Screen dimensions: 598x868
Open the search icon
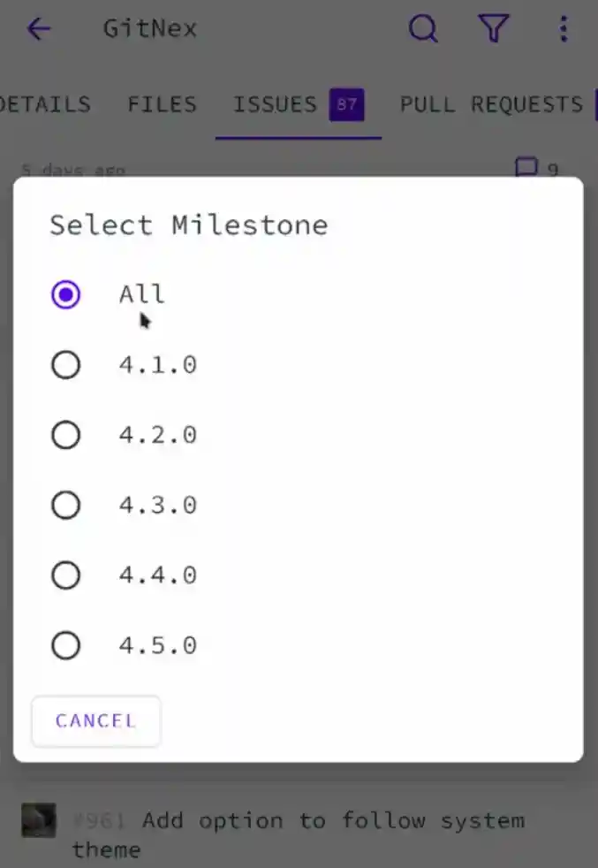423,29
